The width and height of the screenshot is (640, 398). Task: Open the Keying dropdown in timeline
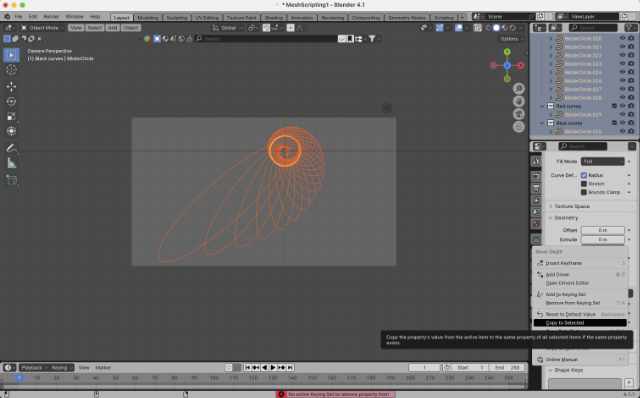[x=62, y=367]
